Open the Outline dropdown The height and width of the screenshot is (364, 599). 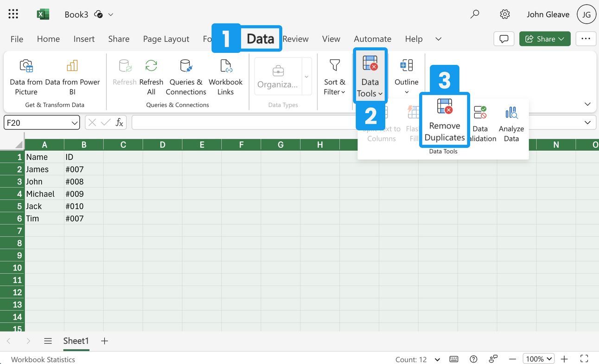click(x=407, y=77)
